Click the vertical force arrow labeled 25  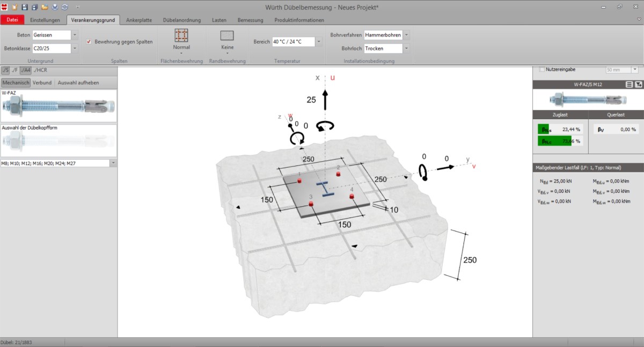pyautogui.click(x=325, y=100)
